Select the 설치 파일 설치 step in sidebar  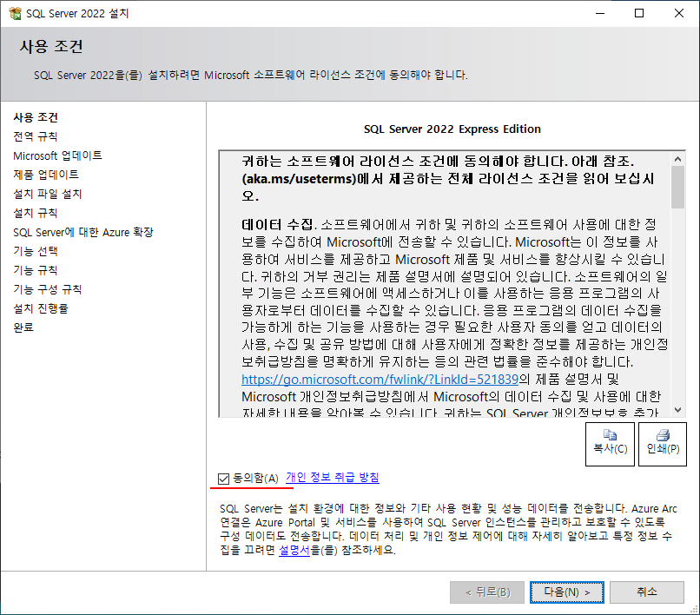[x=48, y=194]
